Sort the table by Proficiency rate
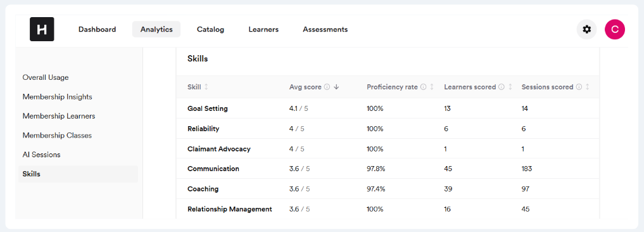Image resolution: width=644 pixels, height=232 pixels. coord(432,87)
